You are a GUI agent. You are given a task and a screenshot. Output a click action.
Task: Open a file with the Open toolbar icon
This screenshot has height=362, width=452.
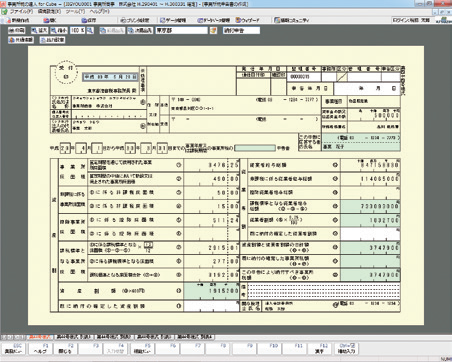[x=50, y=20]
